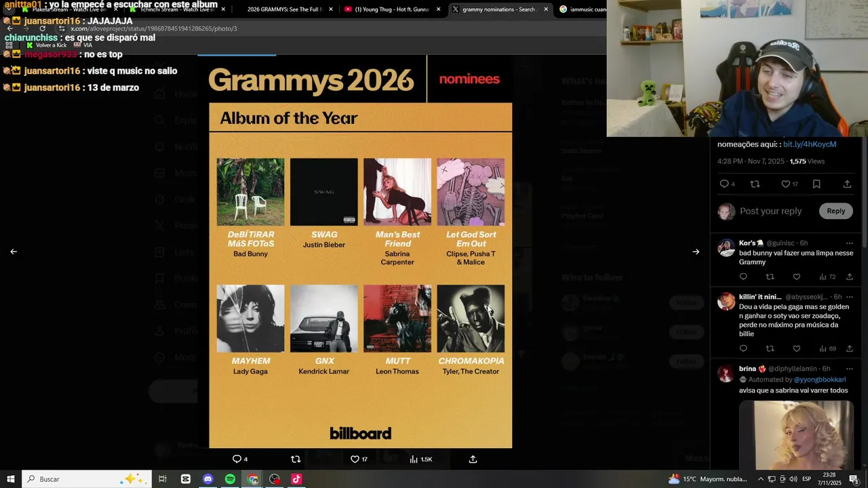
Task: Open the @yyongbbokkari profile link
Action: click(820, 380)
